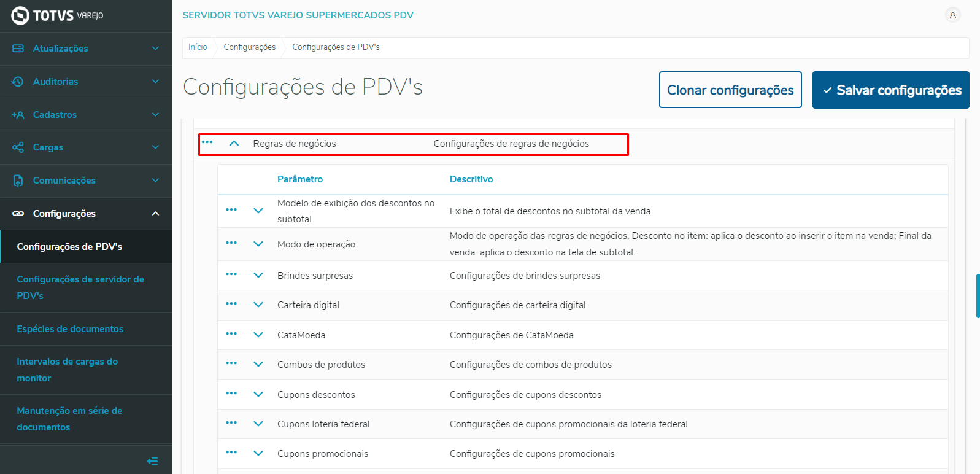
Task: Go to Início breadcrumb
Action: click(x=198, y=47)
